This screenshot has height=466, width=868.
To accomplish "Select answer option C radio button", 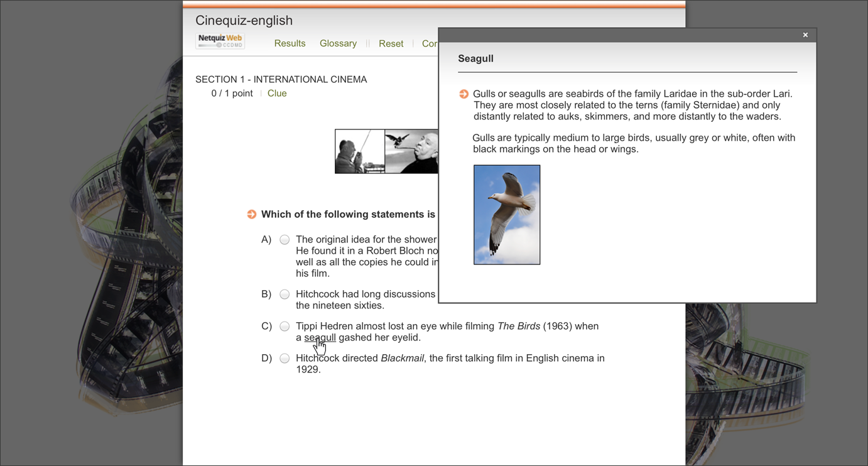I will pos(285,326).
